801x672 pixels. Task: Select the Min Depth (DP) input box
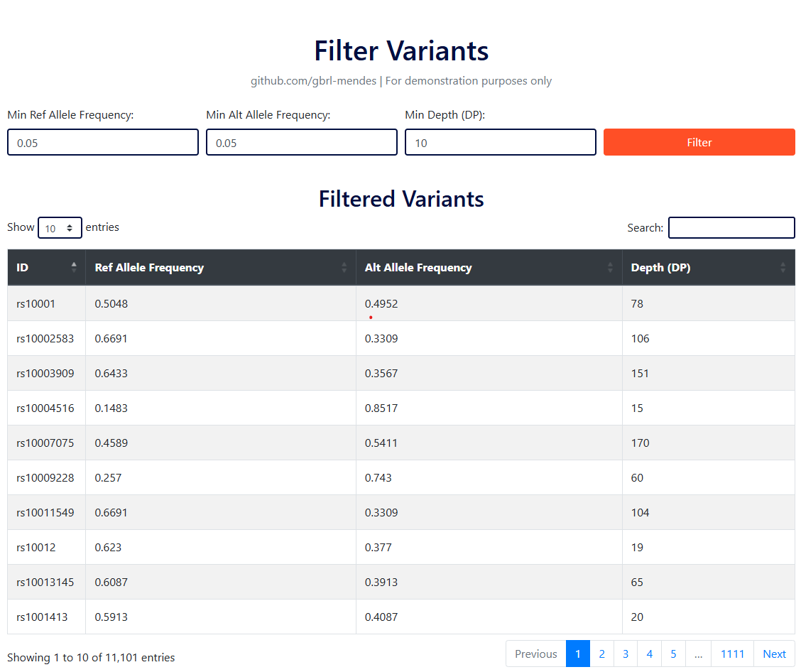click(501, 142)
